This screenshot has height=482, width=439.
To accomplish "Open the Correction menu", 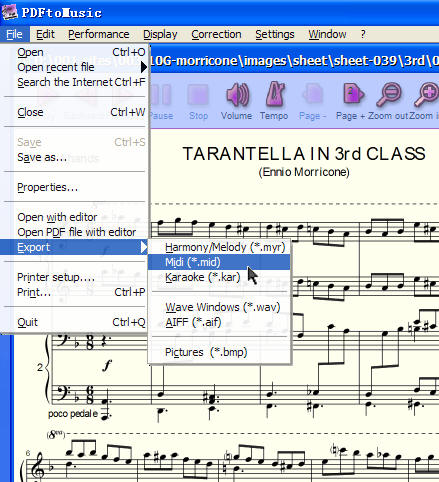I will pyautogui.click(x=216, y=34).
